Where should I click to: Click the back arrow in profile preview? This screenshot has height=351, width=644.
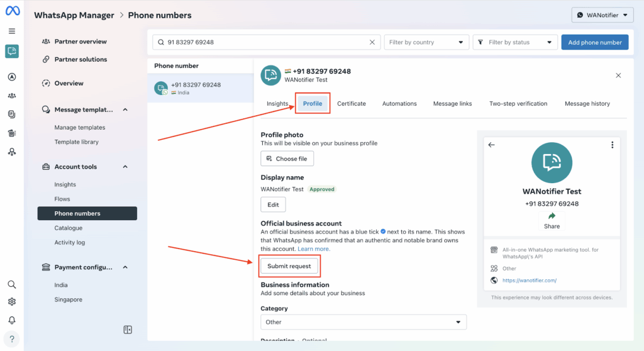492,145
